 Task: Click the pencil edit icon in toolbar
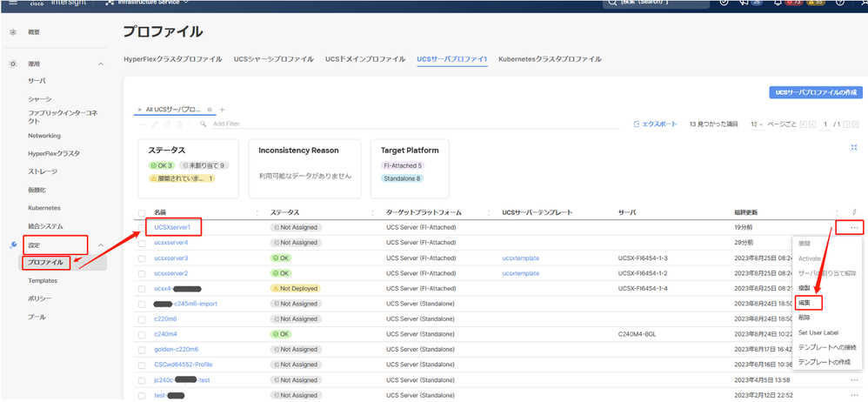(155, 124)
